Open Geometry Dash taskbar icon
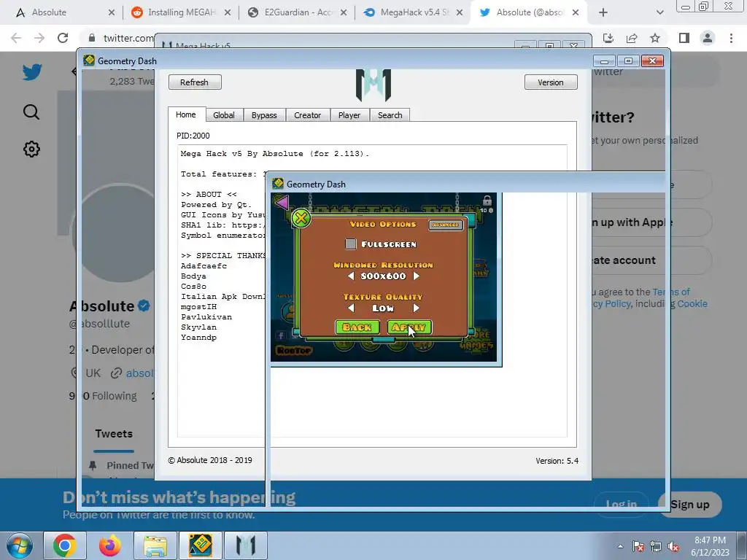Viewport: 747px width, 560px height. [x=200, y=545]
